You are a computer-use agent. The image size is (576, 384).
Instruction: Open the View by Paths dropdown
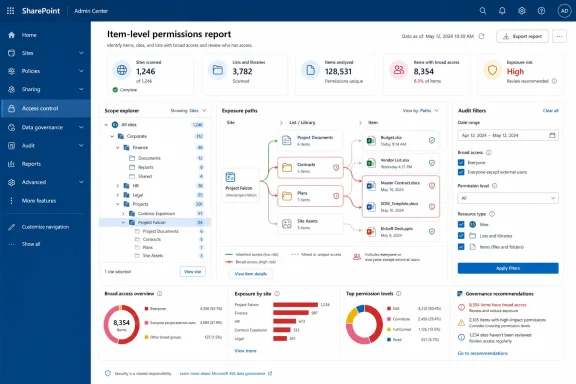(x=421, y=111)
